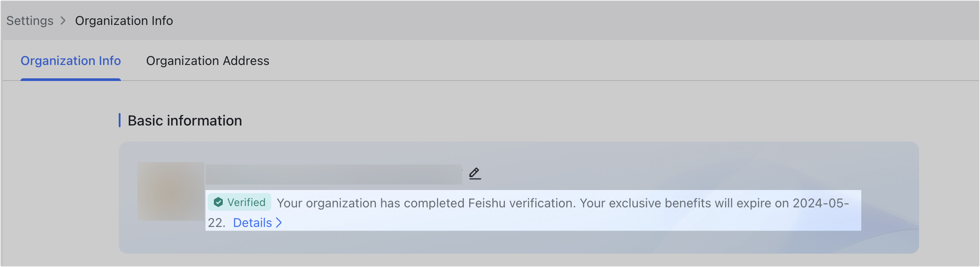980x267 pixels.
Task: Click the pencil edit icon beside the organization name
Action: point(475,174)
